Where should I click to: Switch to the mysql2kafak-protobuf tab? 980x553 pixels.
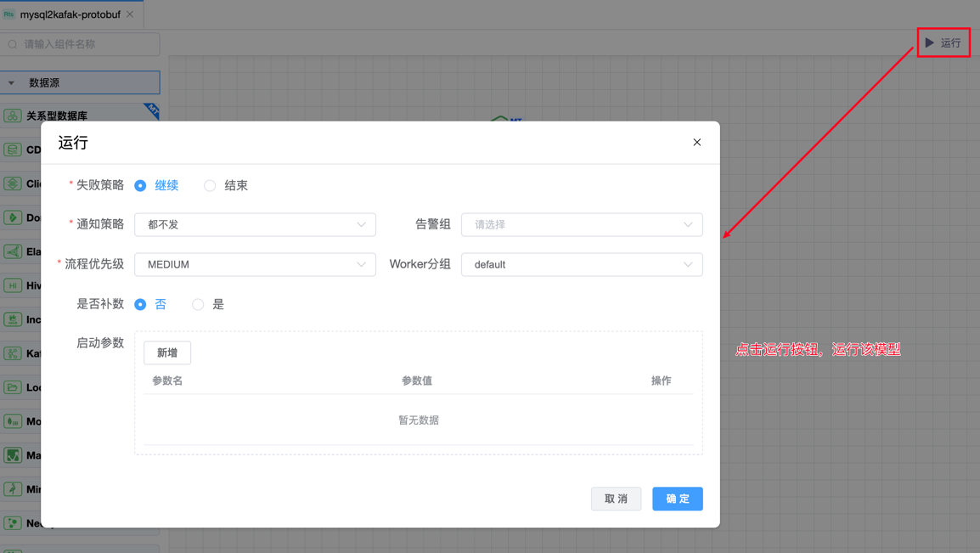(x=70, y=14)
